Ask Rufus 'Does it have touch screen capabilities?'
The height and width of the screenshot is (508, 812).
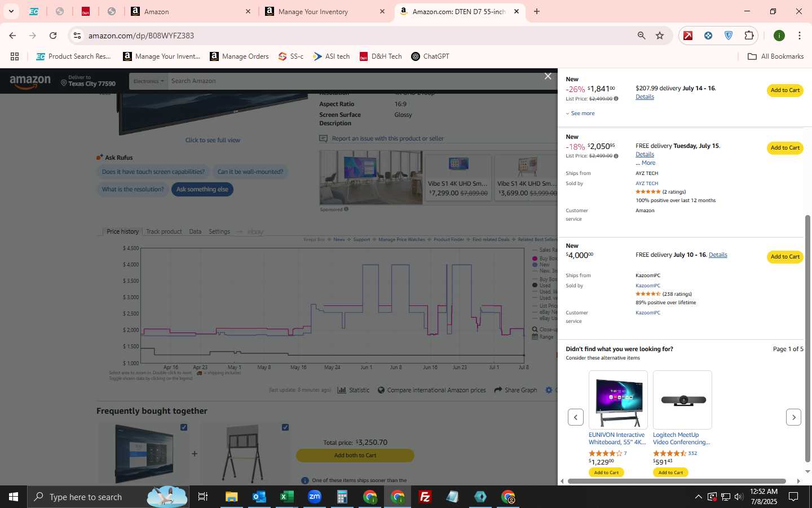(153, 172)
